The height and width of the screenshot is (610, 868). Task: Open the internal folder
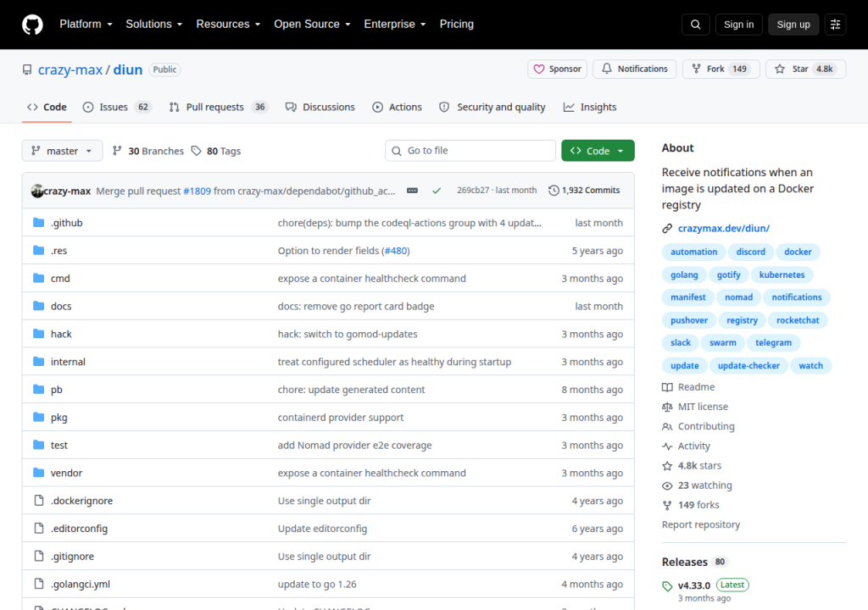[68, 362]
